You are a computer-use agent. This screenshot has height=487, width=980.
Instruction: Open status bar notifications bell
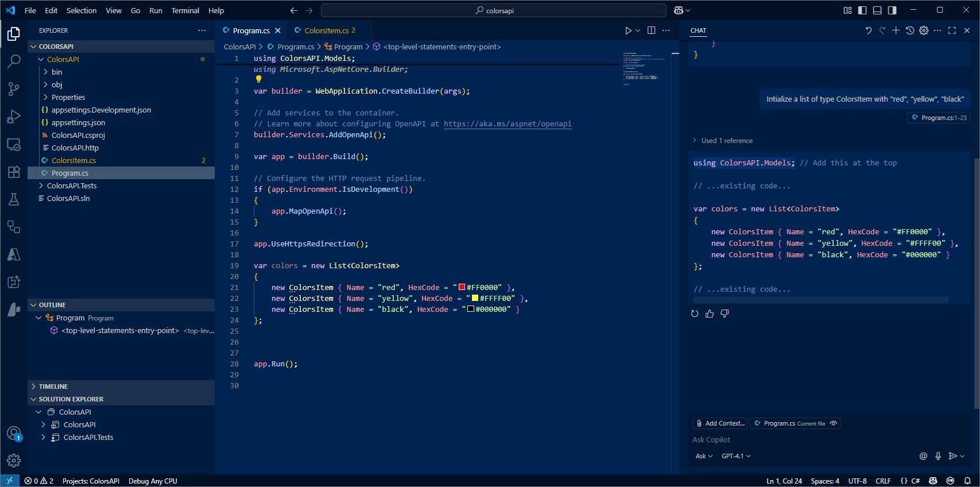[967, 481]
